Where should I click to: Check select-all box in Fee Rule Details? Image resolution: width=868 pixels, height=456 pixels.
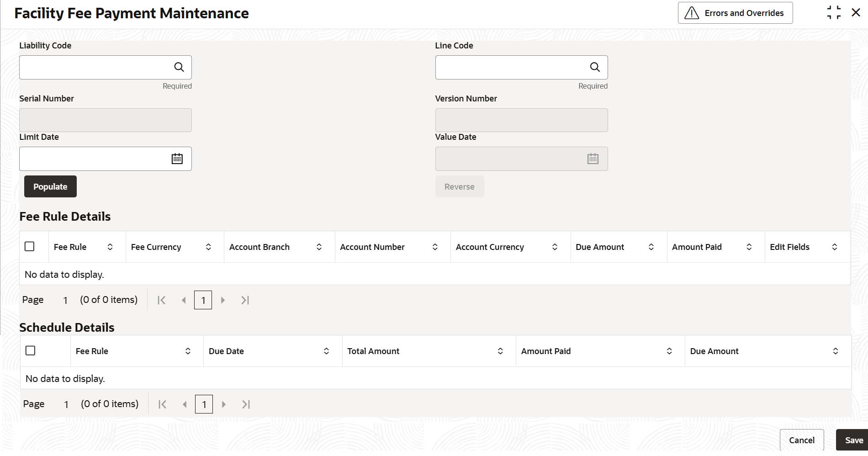tap(30, 247)
